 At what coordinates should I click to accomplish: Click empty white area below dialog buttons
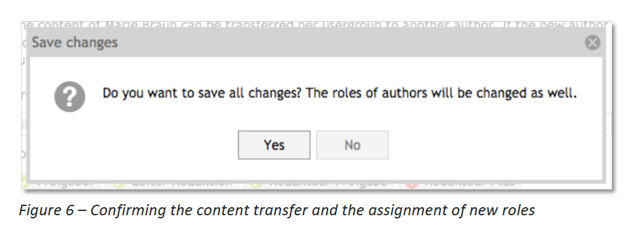click(x=316, y=169)
